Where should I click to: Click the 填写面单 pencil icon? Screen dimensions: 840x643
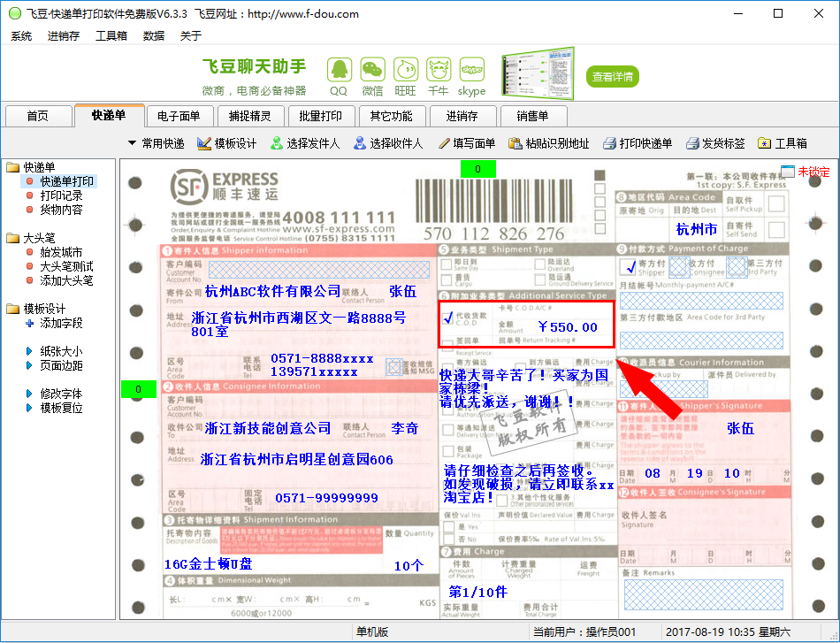444,143
